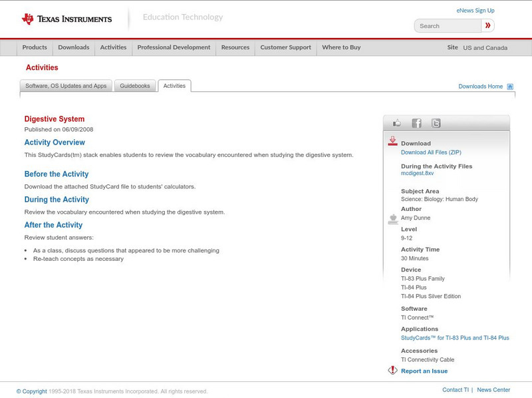Screen dimensions: 532x398
Task: Open StudyCards for TI-83 Plus link
Action: tap(454, 337)
